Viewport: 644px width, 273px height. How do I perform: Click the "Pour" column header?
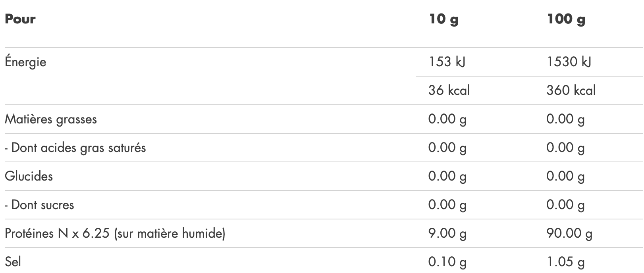[x=20, y=19]
